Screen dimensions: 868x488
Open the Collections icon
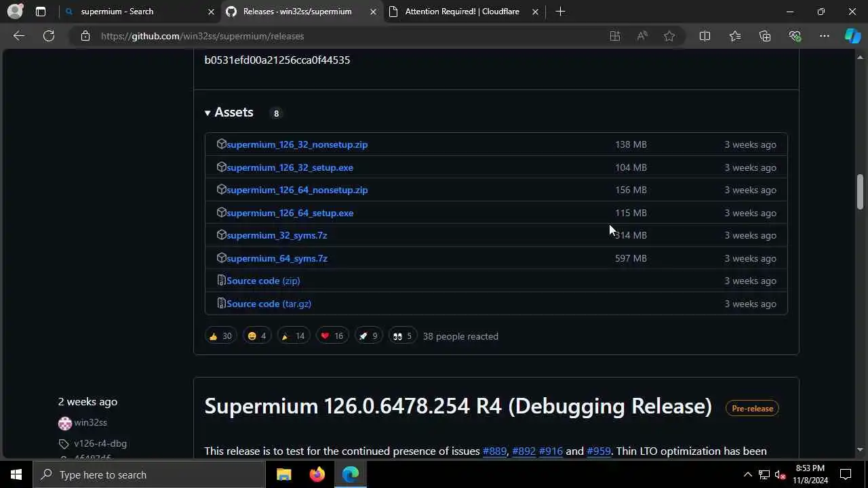click(x=765, y=36)
